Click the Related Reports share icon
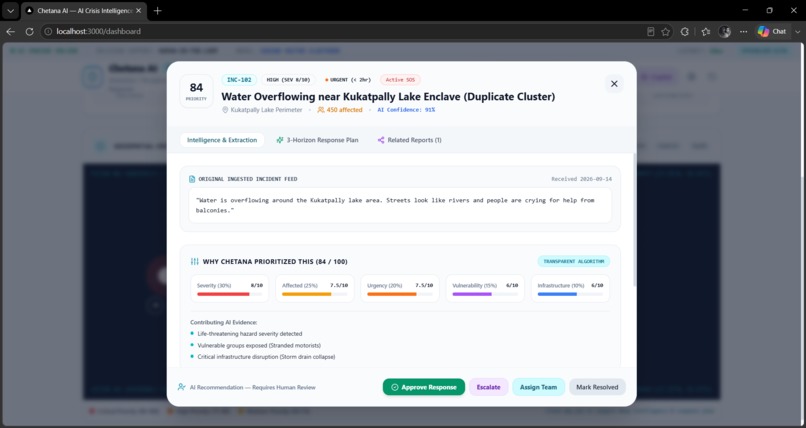 click(381, 140)
